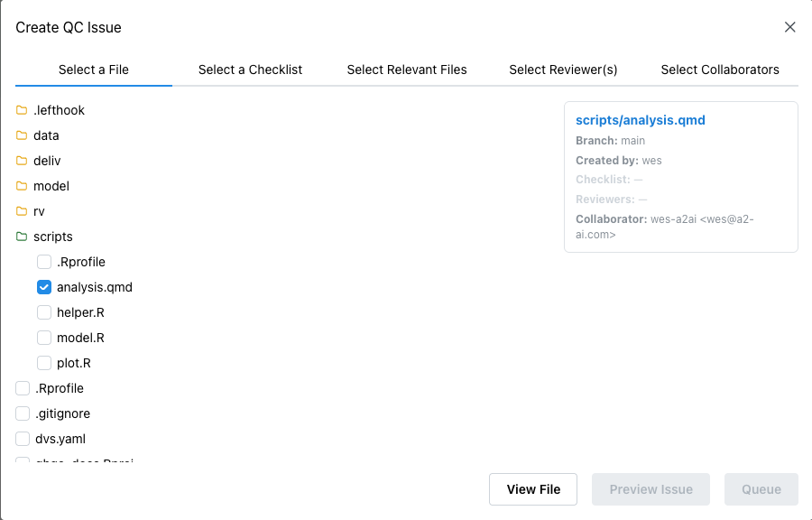
Task: Enable the dvs.yaml checkbox
Action: [x=23, y=439]
